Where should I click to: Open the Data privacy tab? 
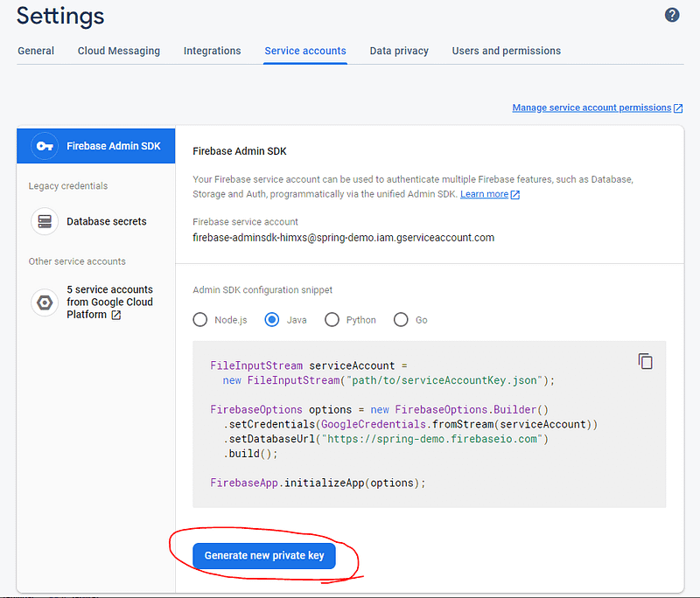pyautogui.click(x=399, y=51)
